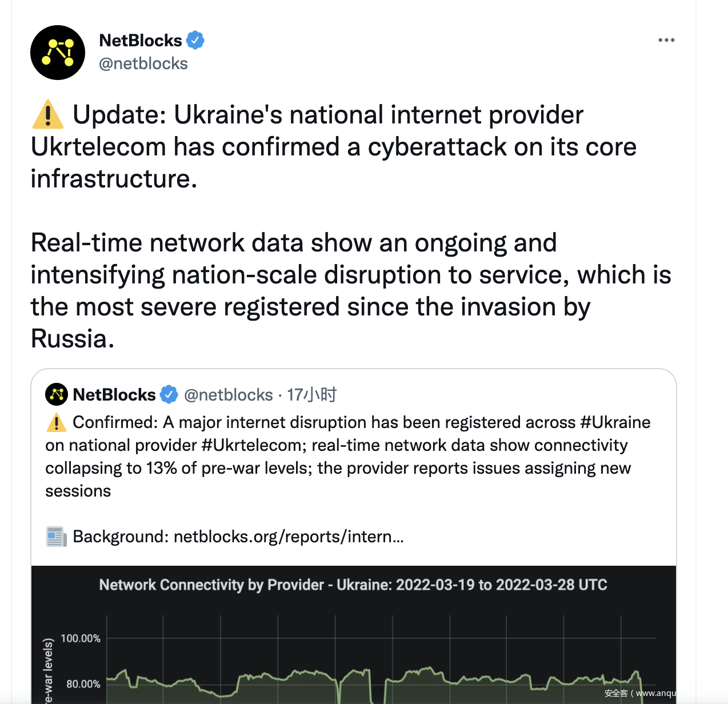Click the small NetBlocks avatar in quoted tweet
The width and height of the screenshot is (728, 704).
click(57, 394)
